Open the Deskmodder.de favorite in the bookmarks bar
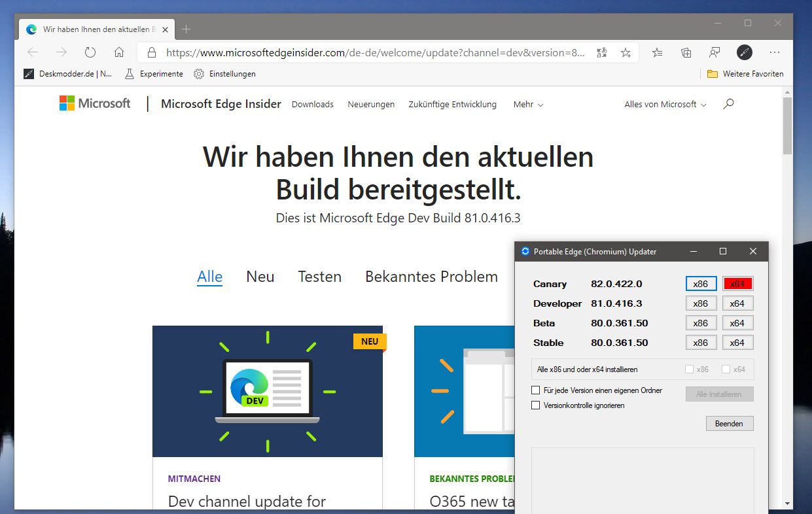Screen dimensions: 812x514 click(68, 74)
